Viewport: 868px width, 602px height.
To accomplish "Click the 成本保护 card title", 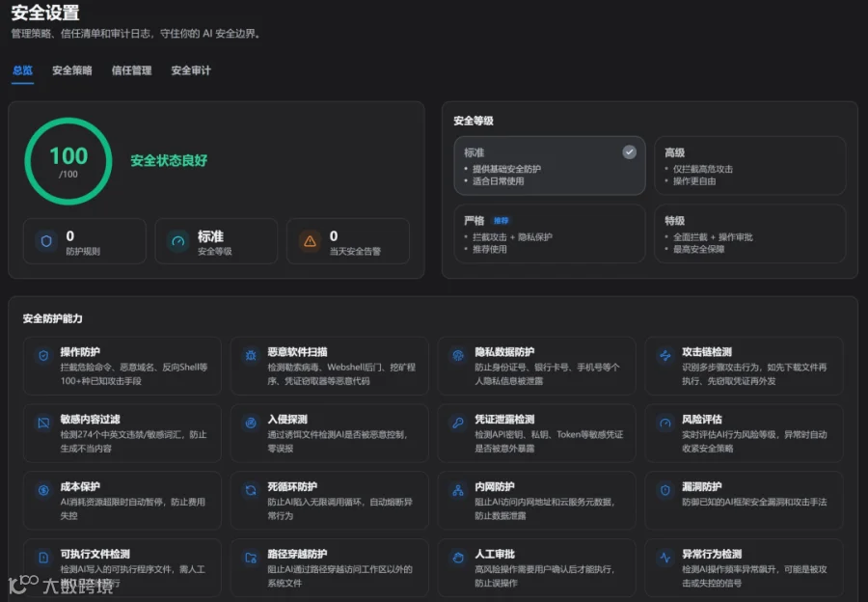I will click(80, 486).
